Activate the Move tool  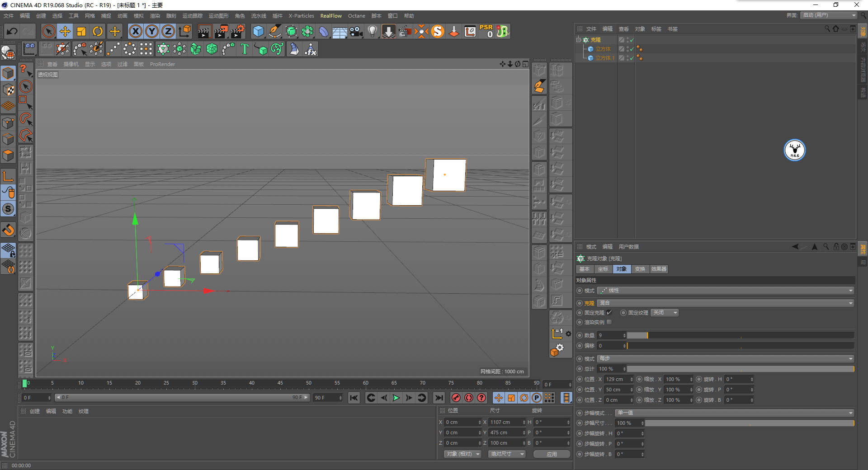(65, 31)
